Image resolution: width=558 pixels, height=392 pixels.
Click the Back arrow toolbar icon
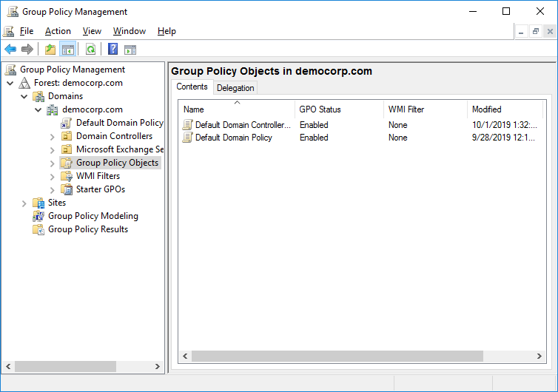[10, 50]
